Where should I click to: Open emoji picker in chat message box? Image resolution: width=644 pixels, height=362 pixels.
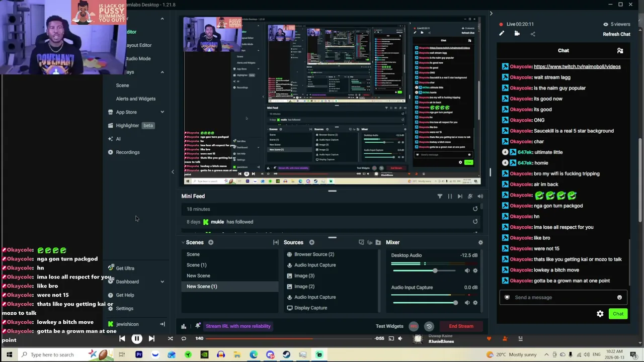pyautogui.click(x=619, y=297)
